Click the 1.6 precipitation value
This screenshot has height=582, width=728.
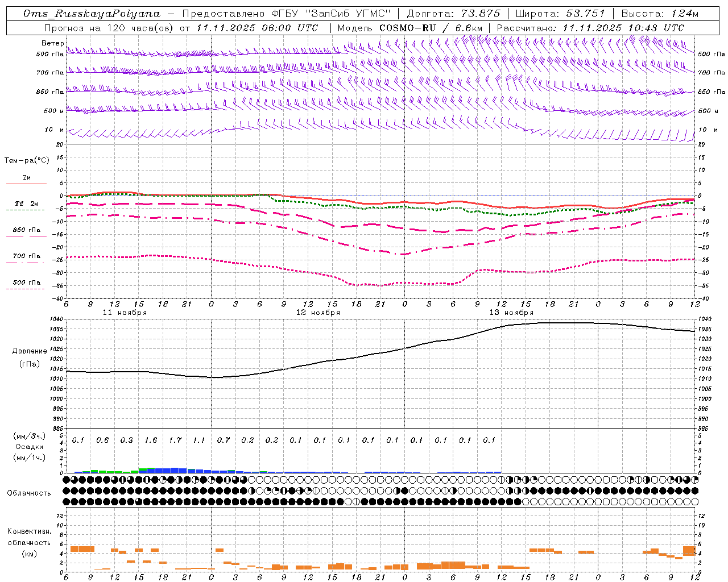tap(151, 440)
